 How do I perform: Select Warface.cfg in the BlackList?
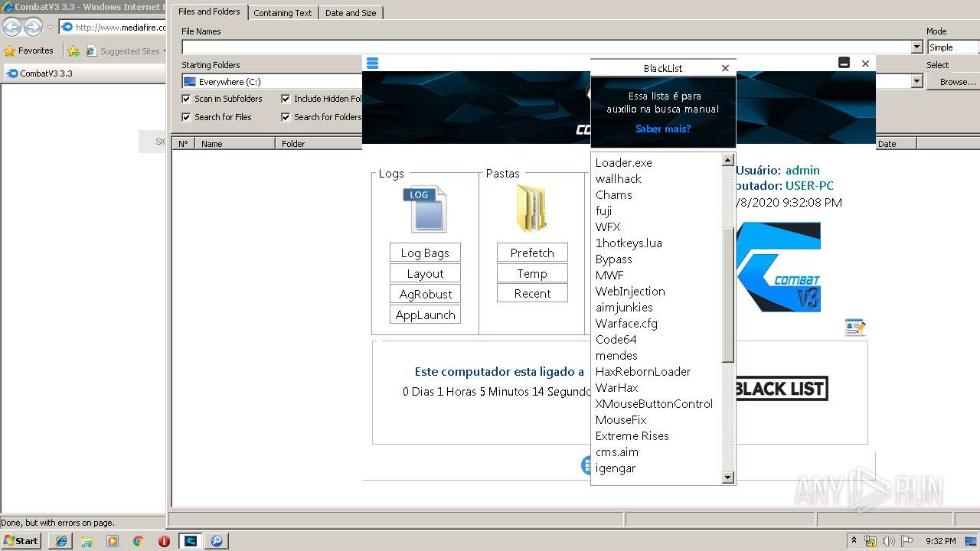(626, 323)
